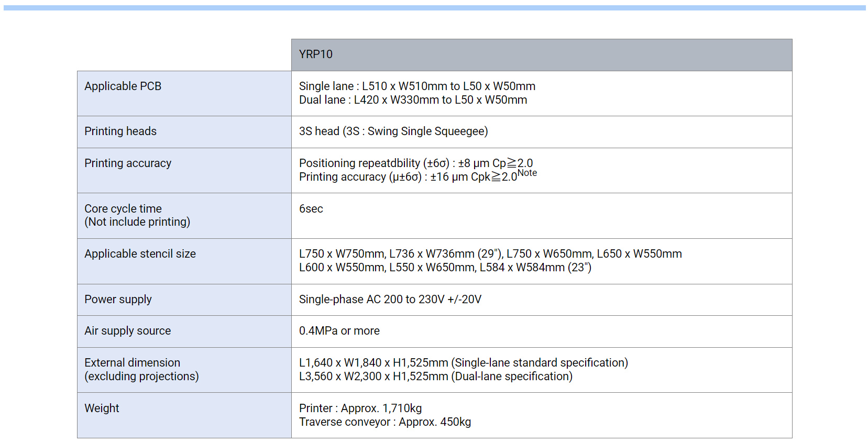Select the Printing heads row label
This screenshot has height=442, width=868.
tap(120, 131)
